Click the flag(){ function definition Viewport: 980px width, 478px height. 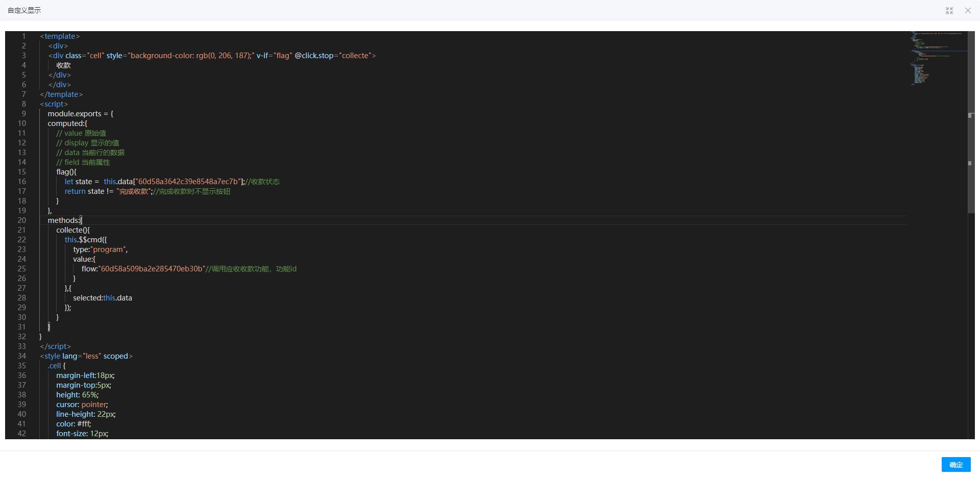[x=66, y=172]
